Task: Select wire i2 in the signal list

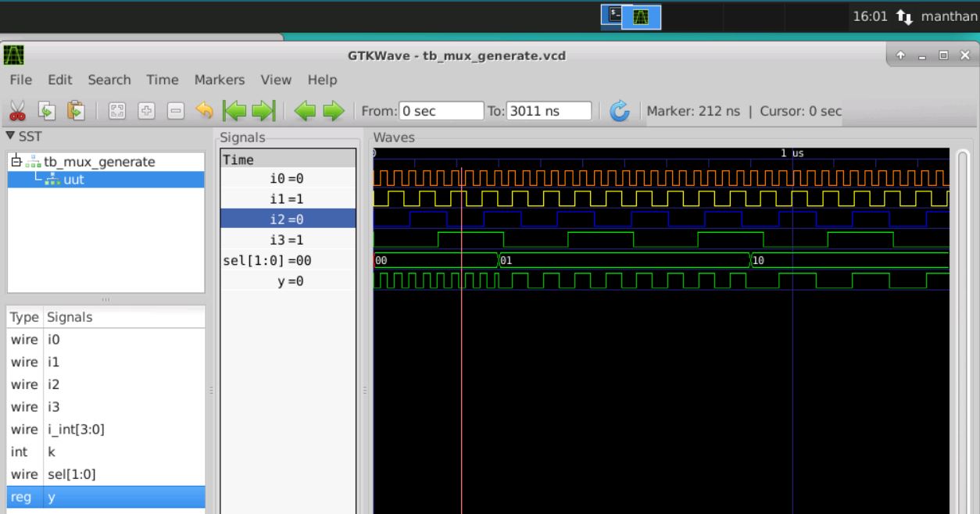Action: [x=106, y=384]
